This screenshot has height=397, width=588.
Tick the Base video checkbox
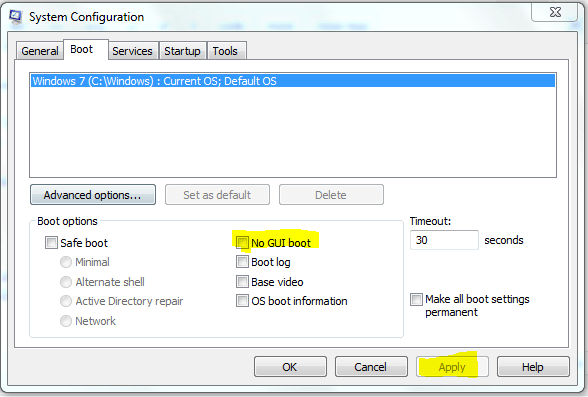tap(242, 282)
